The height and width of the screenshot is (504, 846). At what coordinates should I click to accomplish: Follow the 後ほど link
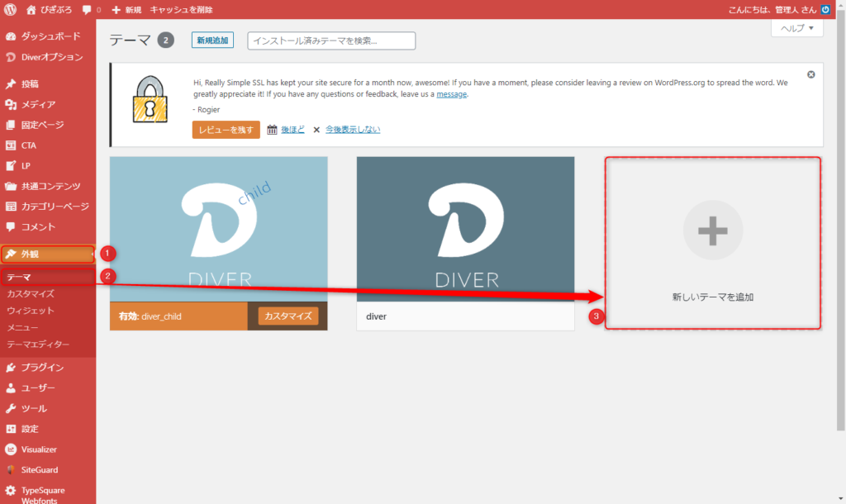coord(292,130)
